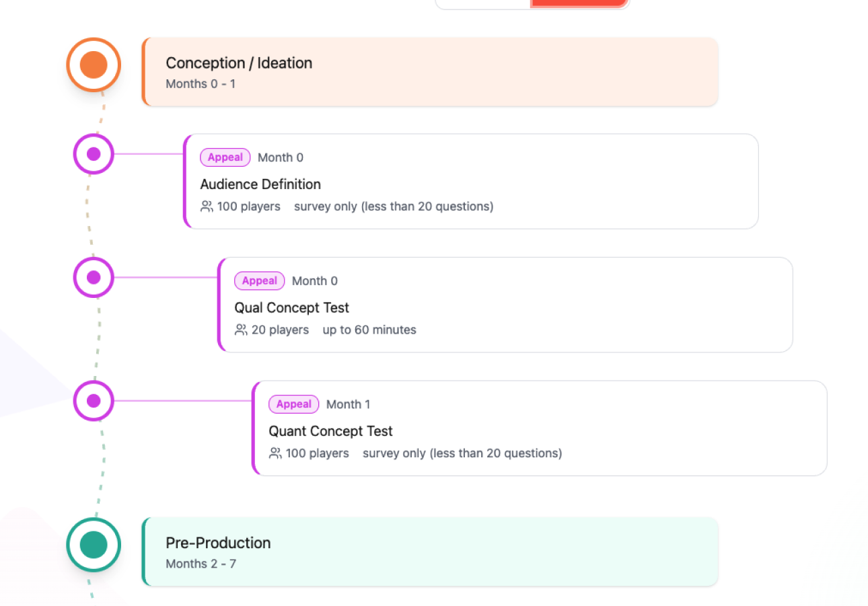
Task: Open the Pre-Production phase banner
Action: [431, 552]
